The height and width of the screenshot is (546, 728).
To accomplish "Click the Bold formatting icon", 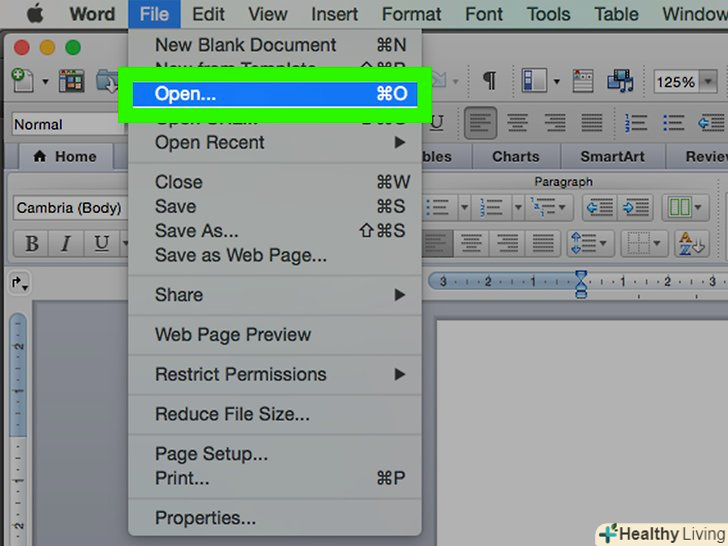I will (x=32, y=244).
